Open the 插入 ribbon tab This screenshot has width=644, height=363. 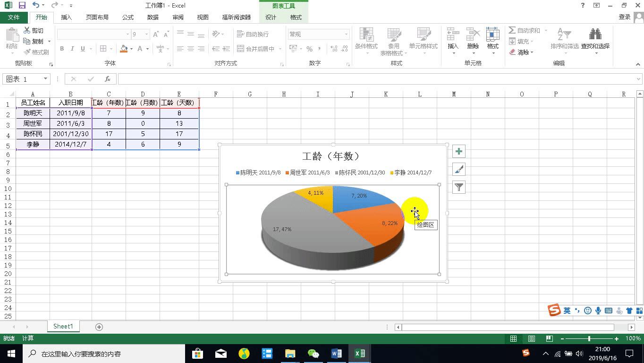[x=67, y=17]
